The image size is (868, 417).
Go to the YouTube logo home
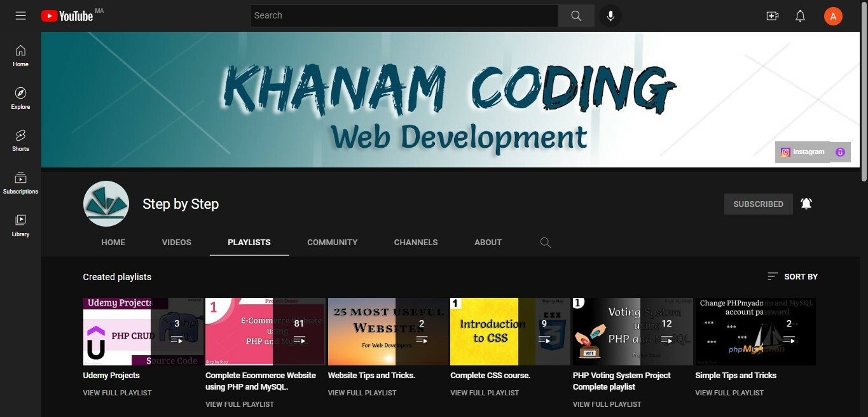point(67,16)
